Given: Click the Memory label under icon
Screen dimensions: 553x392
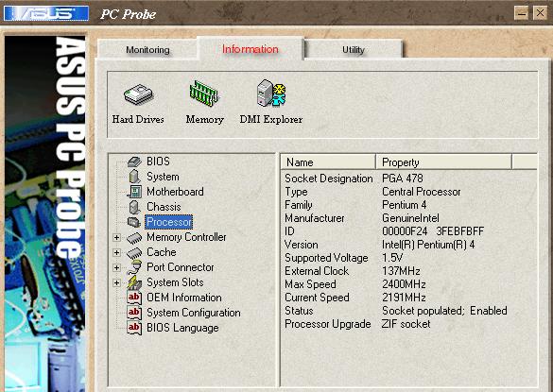Looking at the screenshot, I should (x=204, y=120).
